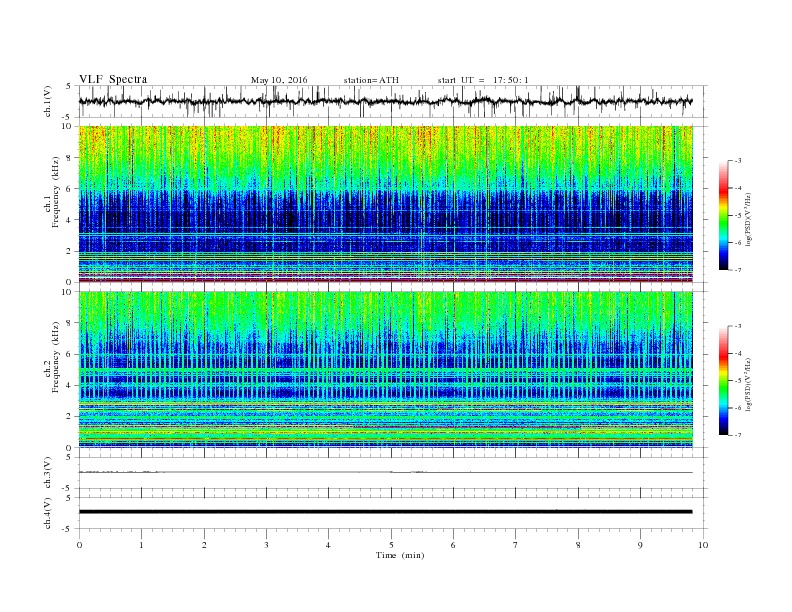The width and height of the screenshot is (792, 612).
Task: Click the "10" minute tick on time axis
Action: click(x=703, y=545)
